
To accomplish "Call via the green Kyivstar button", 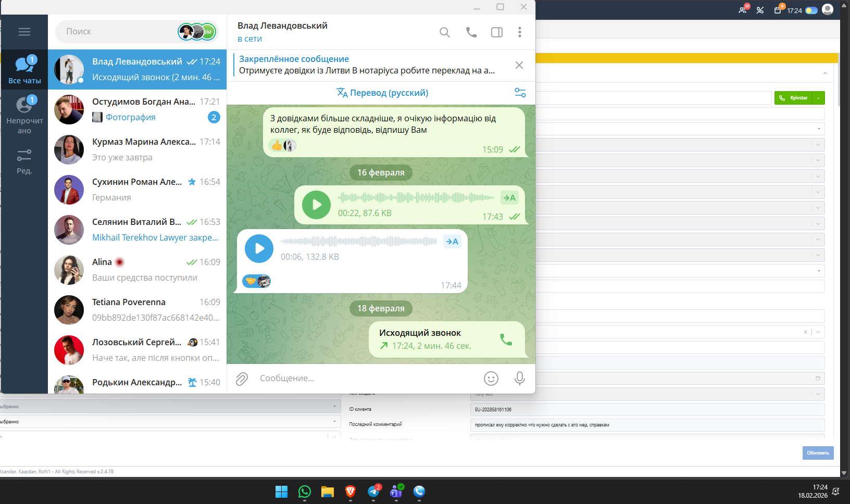I will [794, 98].
